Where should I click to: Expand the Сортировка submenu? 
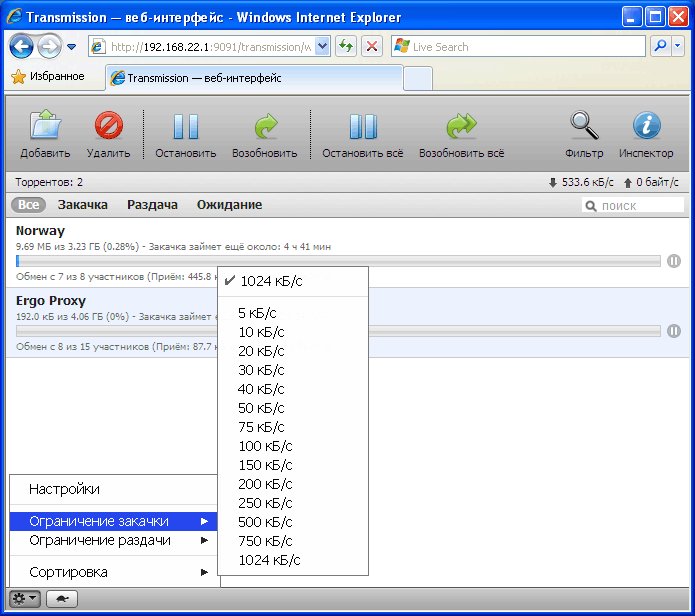(x=113, y=572)
